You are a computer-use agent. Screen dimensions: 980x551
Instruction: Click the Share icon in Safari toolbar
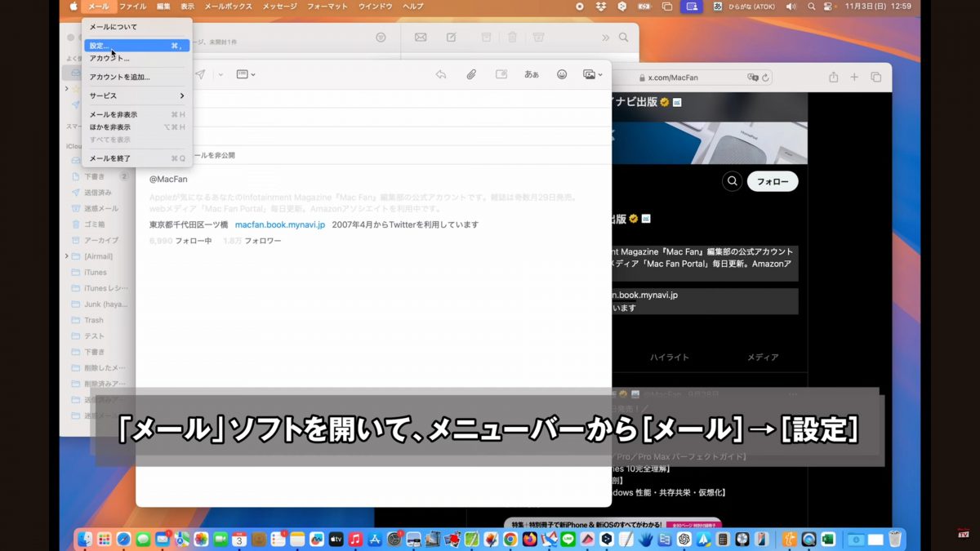click(833, 77)
